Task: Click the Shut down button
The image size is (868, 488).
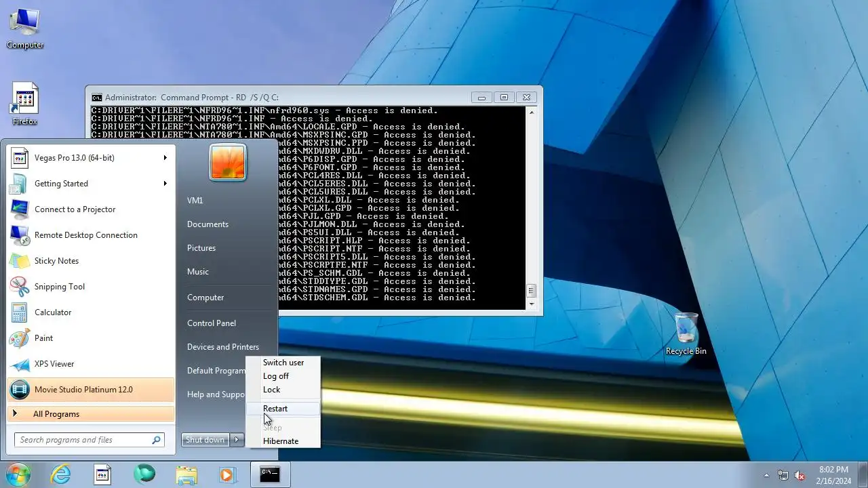Action: (205, 440)
